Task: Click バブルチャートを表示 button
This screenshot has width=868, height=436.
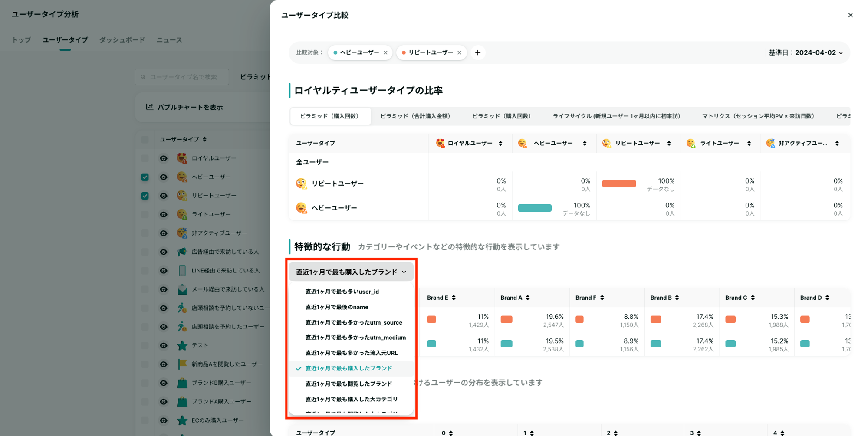Action: point(184,107)
